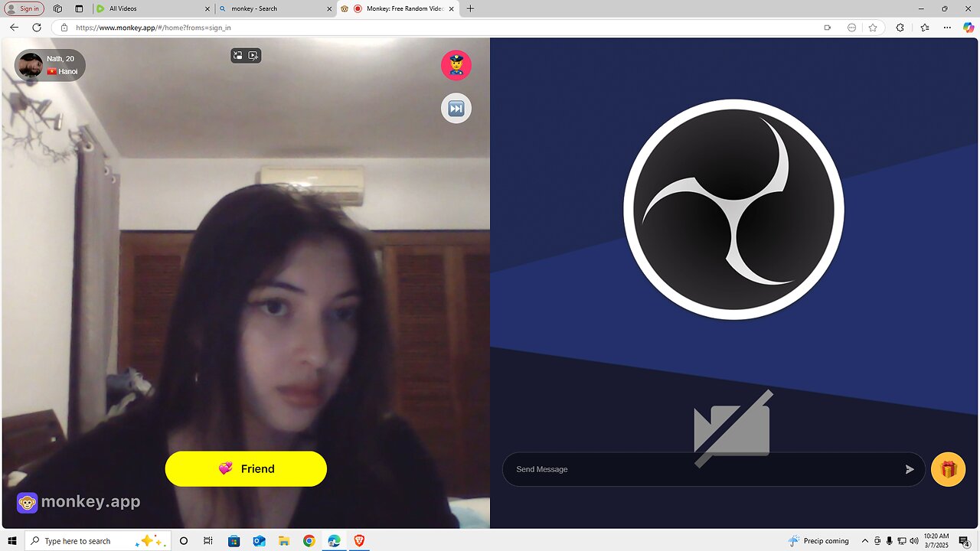The height and width of the screenshot is (551, 980).
Task: Switch to the All Videos tab
Action: click(153, 8)
